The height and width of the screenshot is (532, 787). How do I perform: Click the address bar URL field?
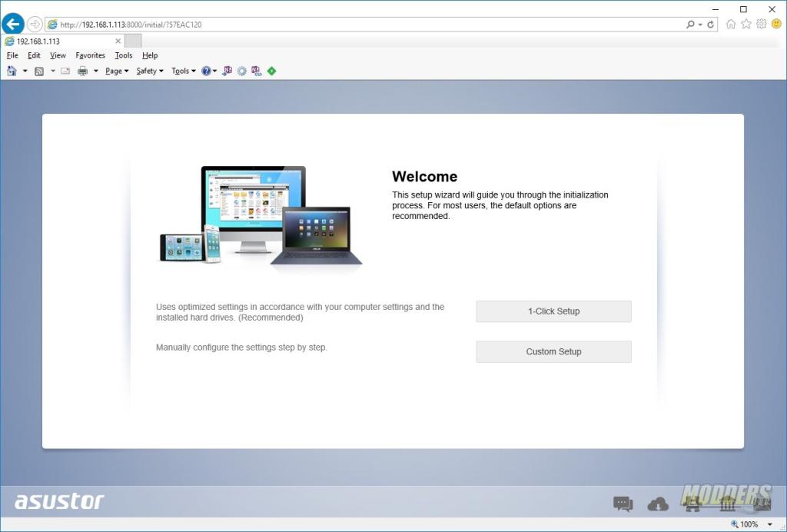369,25
